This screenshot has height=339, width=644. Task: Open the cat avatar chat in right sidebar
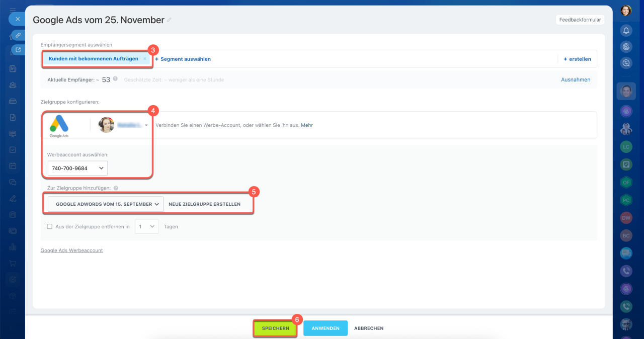coord(626,324)
